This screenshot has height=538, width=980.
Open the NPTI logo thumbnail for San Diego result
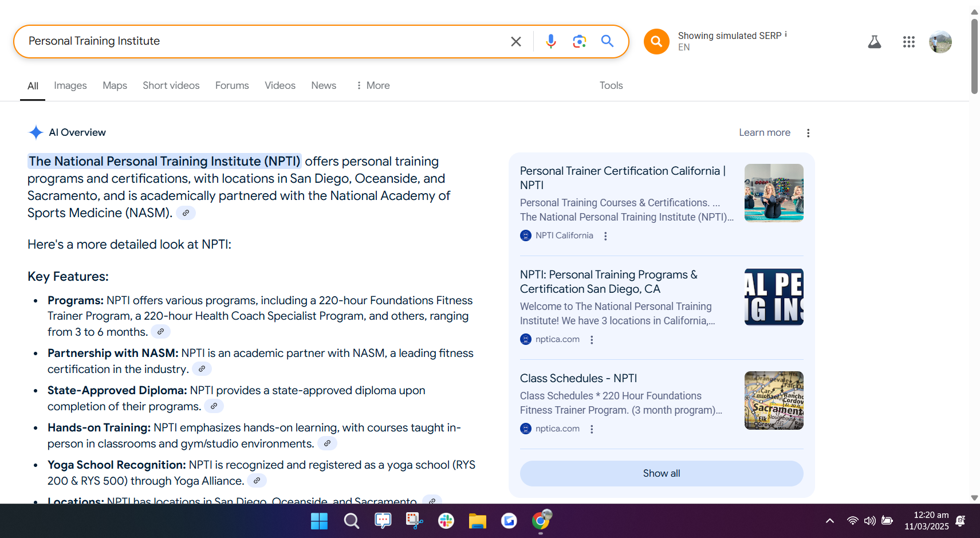(774, 297)
